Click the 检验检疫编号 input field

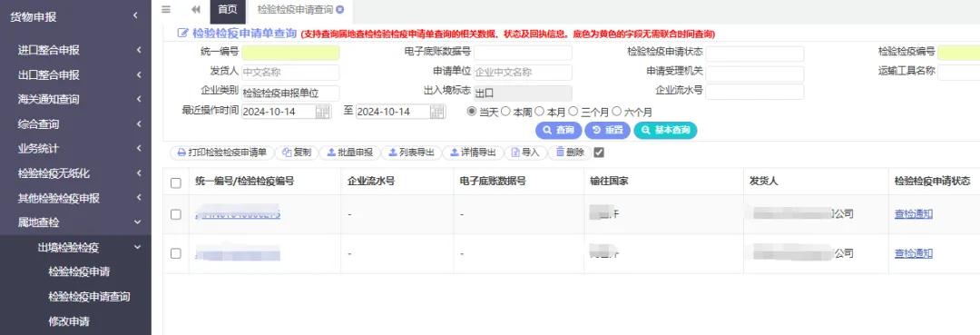(x=959, y=54)
